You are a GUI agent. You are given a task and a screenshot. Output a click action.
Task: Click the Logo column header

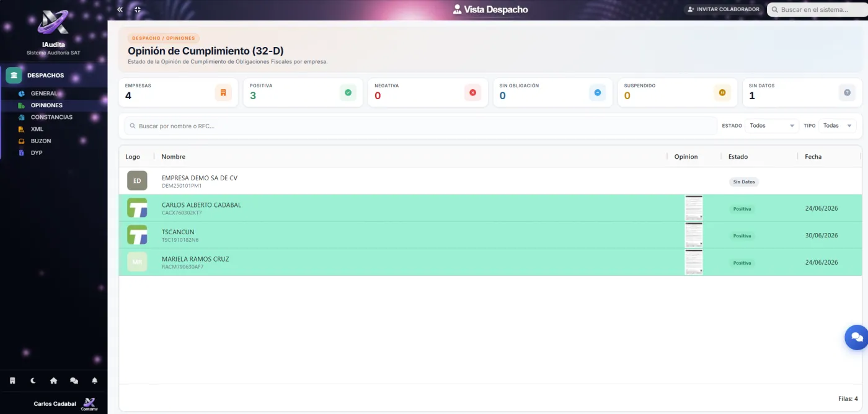[x=133, y=157]
